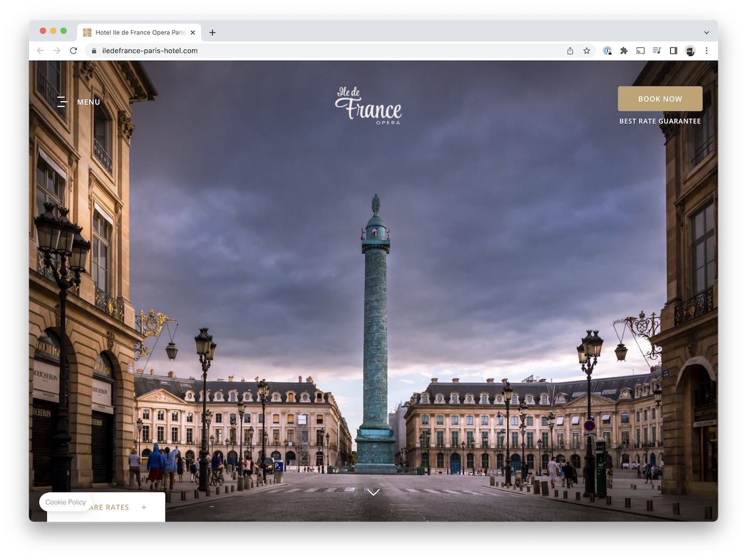Click the address bar URL field
The image size is (747, 560).
coord(320,51)
